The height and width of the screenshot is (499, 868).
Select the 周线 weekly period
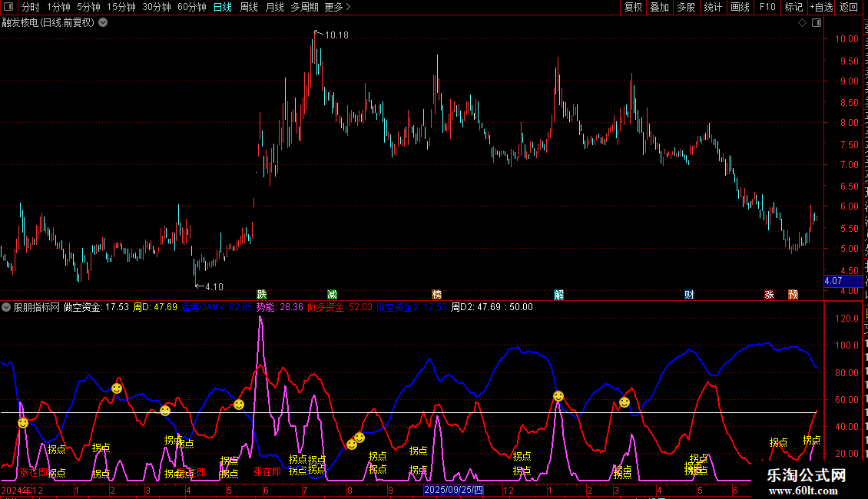tap(249, 7)
